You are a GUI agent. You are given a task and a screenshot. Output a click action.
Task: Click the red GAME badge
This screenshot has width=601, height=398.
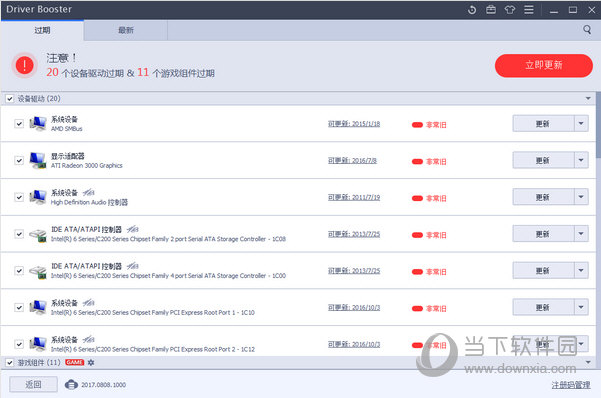point(74,362)
